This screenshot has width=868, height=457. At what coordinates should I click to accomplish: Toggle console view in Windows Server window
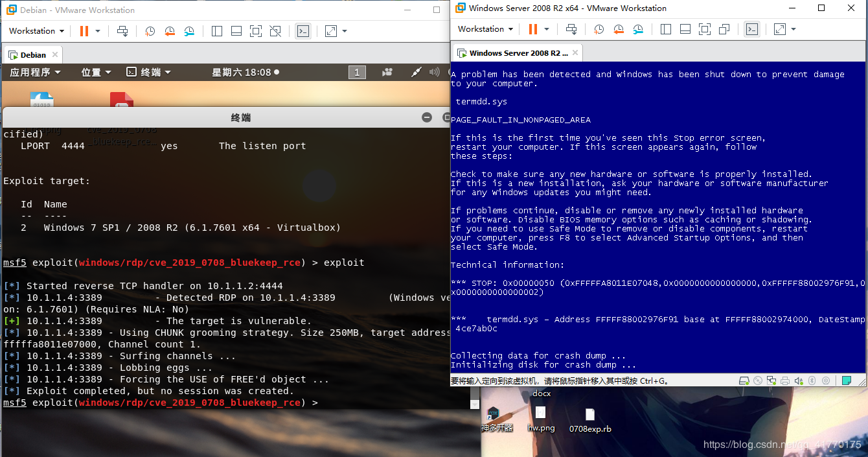(x=751, y=29)
